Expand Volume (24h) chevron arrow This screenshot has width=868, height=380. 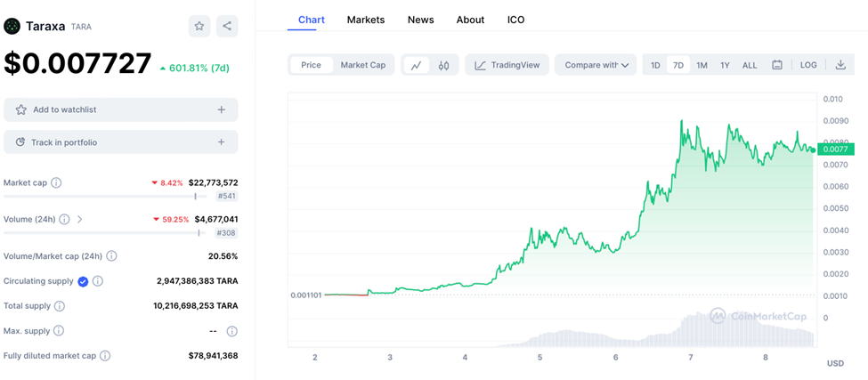click(x=80, y=219)
